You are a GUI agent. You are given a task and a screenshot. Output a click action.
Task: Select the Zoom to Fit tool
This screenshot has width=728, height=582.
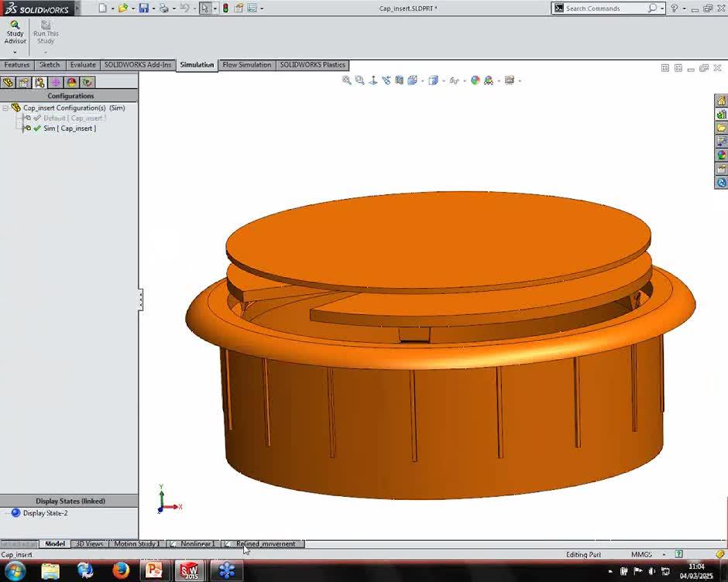pos(347,80)
